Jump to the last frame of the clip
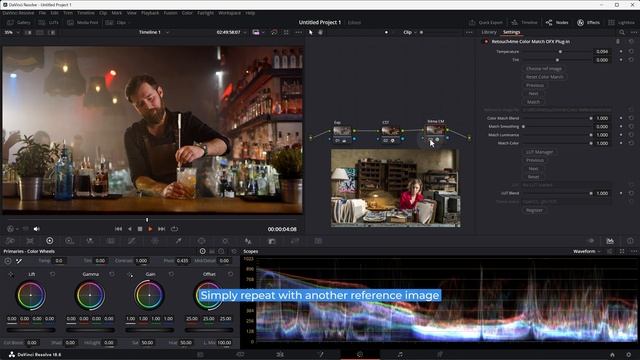640x360 pixels. pos(161,229)
